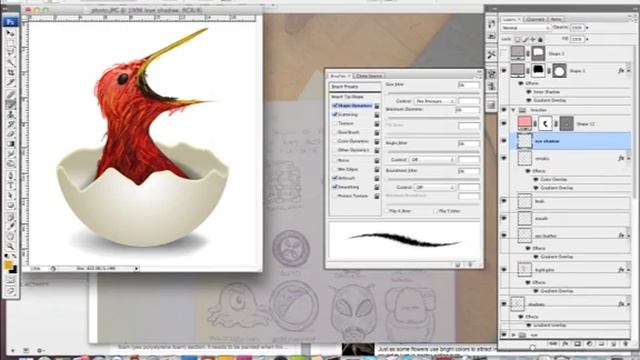Enable the Texture checkbox
640x360 pixels.
coord(335,123)
